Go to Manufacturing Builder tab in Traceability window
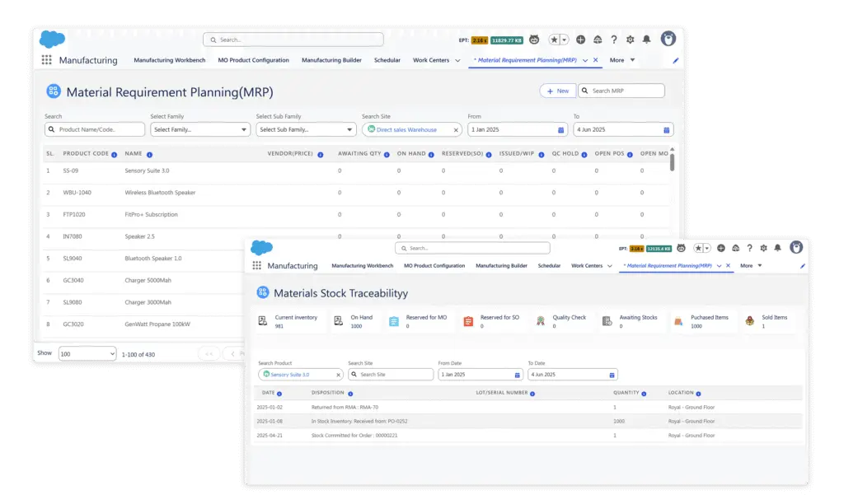This screenshot has height=504, width=844. (501, 266)
